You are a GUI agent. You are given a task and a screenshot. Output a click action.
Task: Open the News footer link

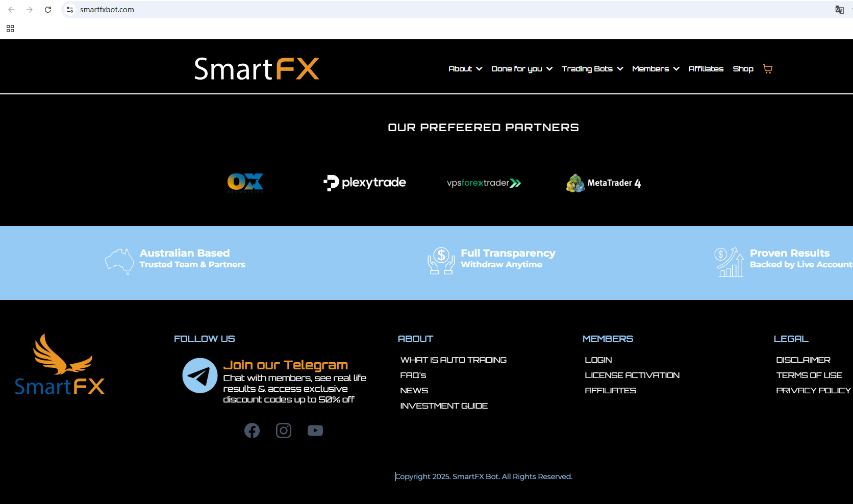pos(414,391)
